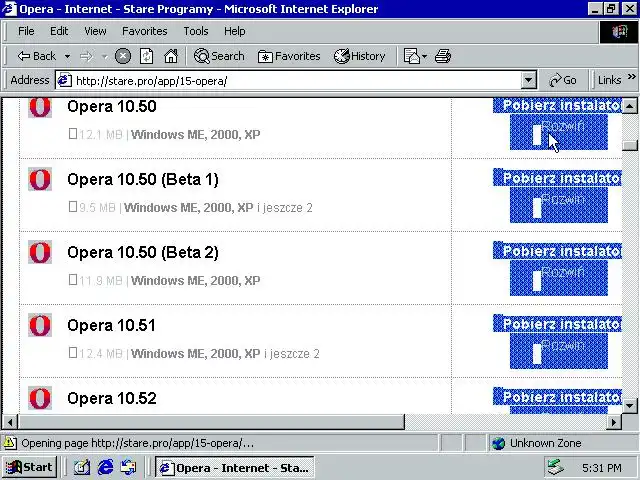The image size is (640, 480).
Task: Go to the Home page icon
Action: tap(171, 56)
